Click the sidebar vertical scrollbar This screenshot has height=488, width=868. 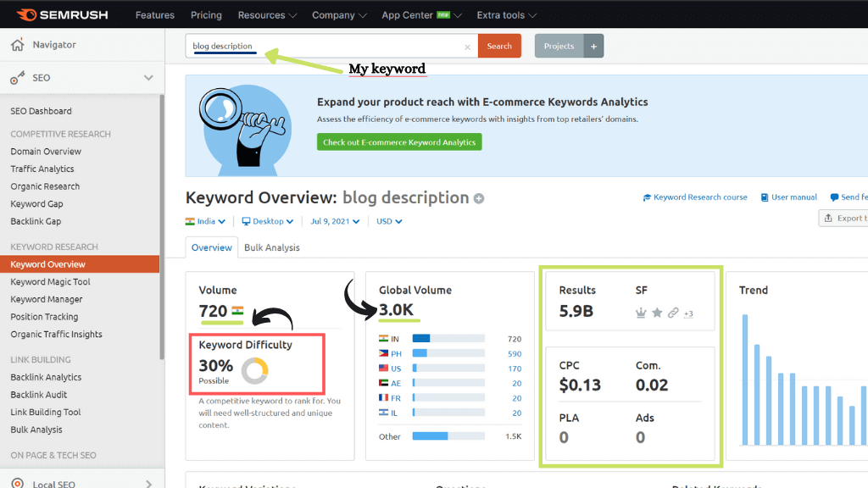click(162, 227)
